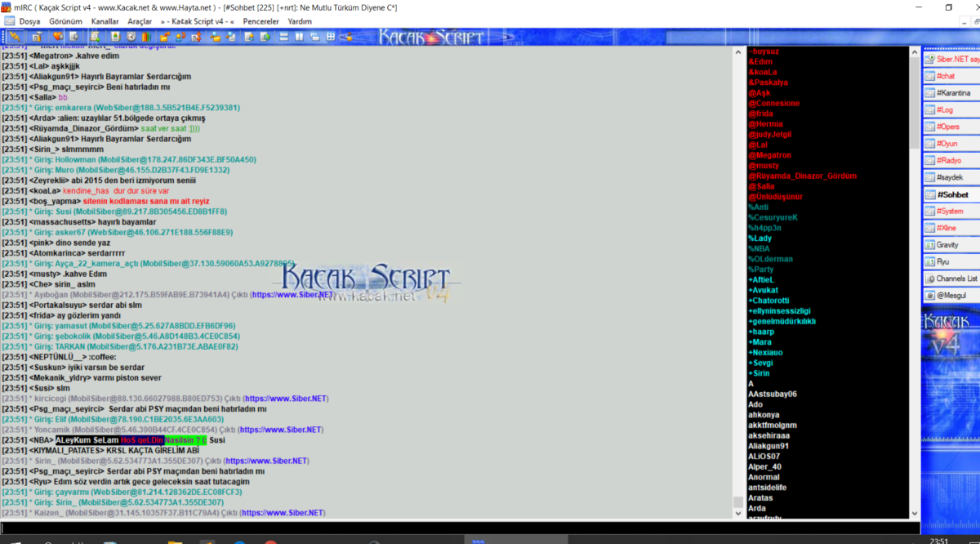Open the URLs List globe toolbar icon
The height and width of the screenshot is (544, 980).
[x=265, y=37]
